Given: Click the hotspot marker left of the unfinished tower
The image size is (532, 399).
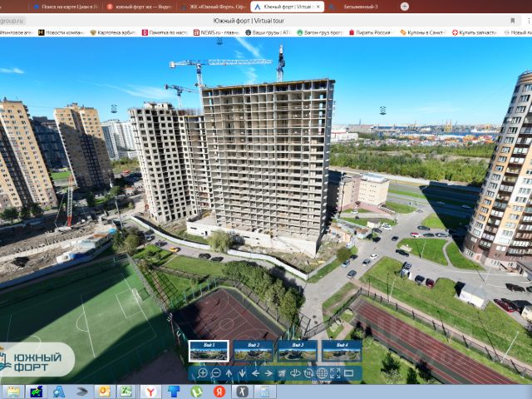Looking at the screenshot, I should pos(114,109).
